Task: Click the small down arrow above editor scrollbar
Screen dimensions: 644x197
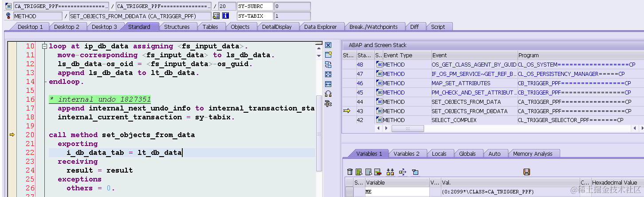Action: pyautogui.click(x=318, y=55)
